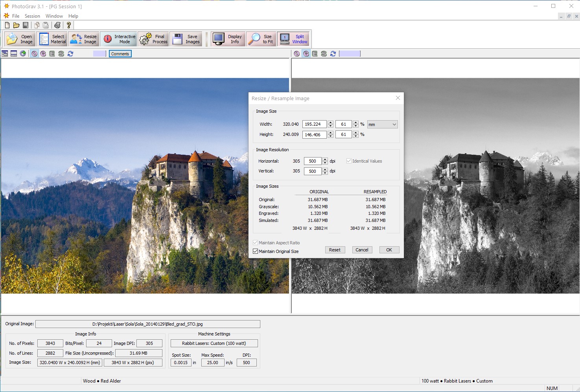Open Display Info from the toolbar
580x392 pixels.
228,39
